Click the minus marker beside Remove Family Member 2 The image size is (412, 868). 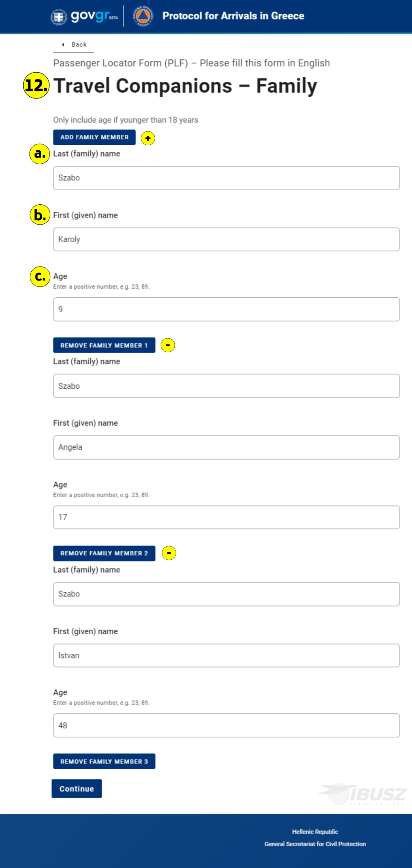pos(169,553)
